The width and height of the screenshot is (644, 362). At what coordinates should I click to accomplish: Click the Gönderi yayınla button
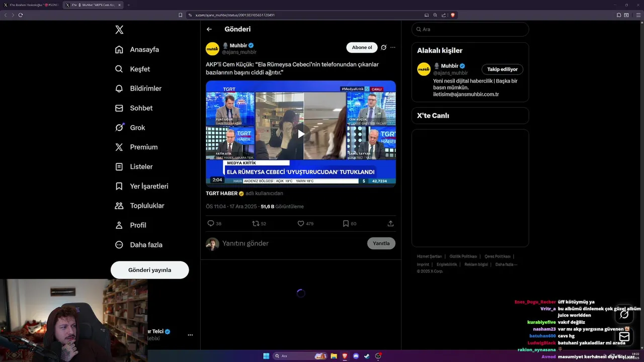[x=150, y=270]
